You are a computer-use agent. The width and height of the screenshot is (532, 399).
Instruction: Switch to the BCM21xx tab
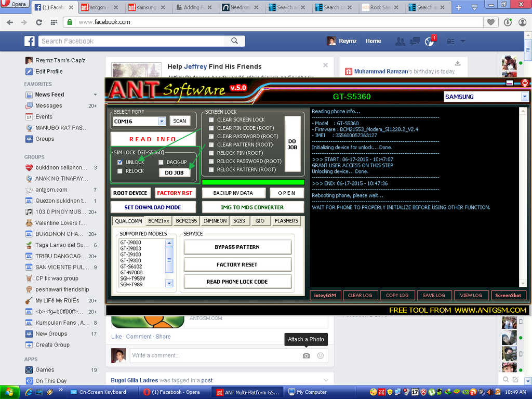coord(159,221)
